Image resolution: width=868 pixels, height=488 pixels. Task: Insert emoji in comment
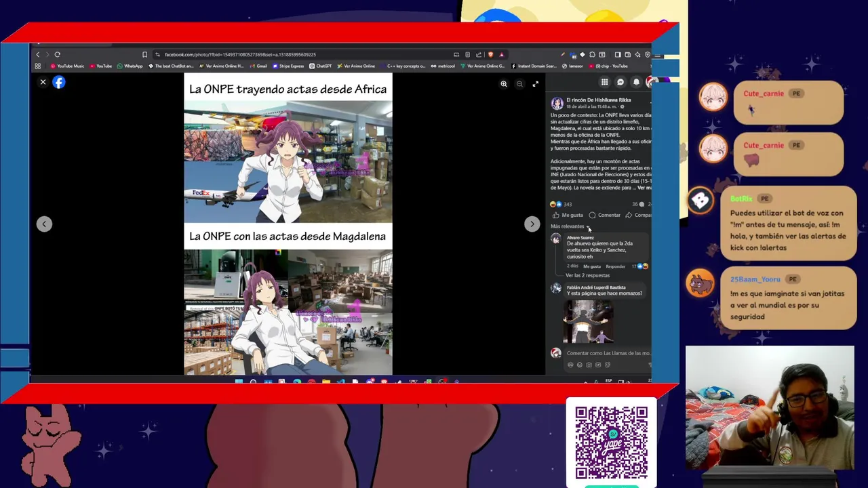(580, 365)
